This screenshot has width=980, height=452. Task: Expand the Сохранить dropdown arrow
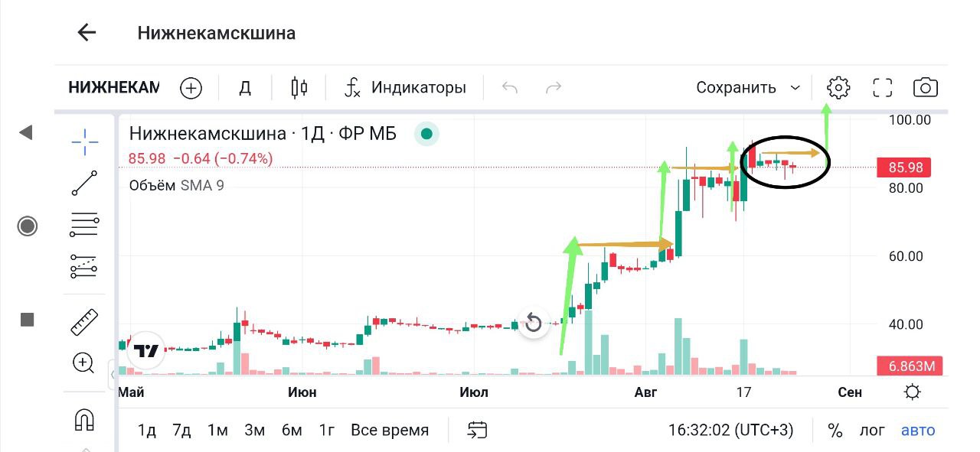point(795,88)
